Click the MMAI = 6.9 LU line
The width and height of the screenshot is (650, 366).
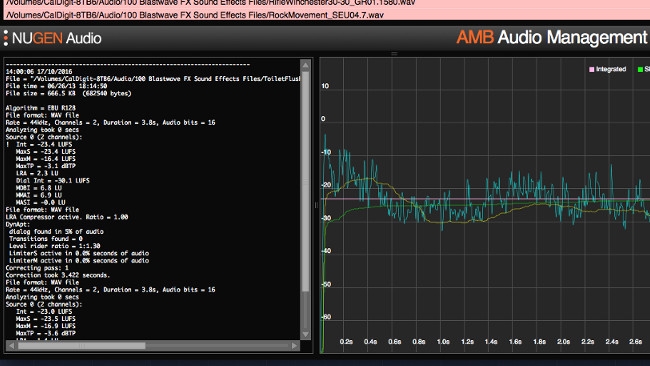click(x=39, y=195)
